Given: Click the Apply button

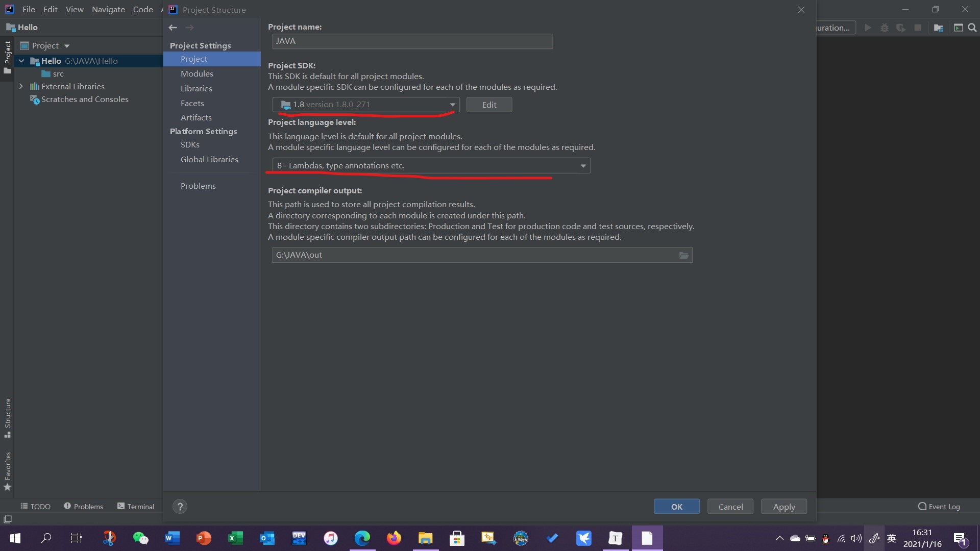Looking at the screenshot, I should (783, 507).
